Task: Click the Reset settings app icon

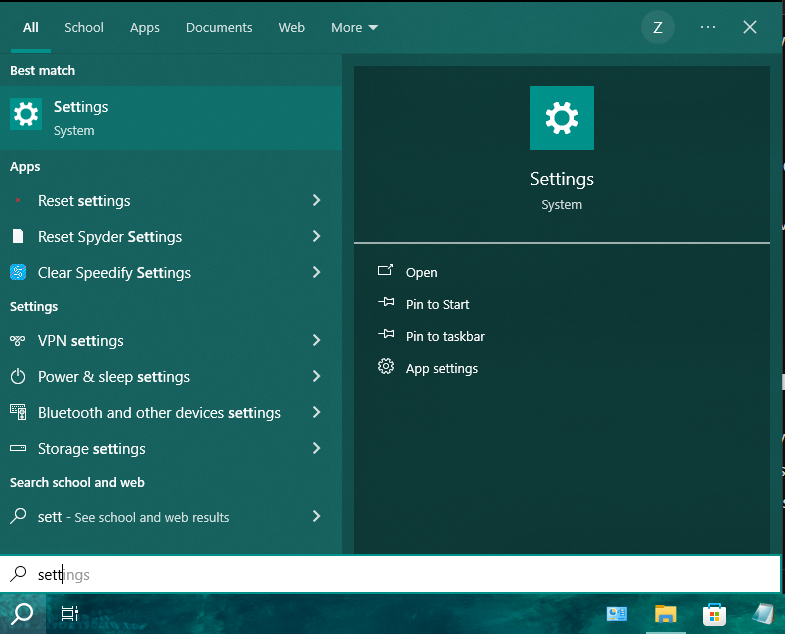Action: [x=18, y=200]
